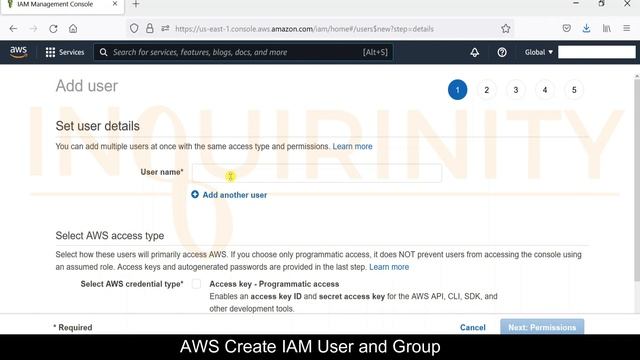Click the Cancel button
The image size is (640, 360).
click(473, 327)
